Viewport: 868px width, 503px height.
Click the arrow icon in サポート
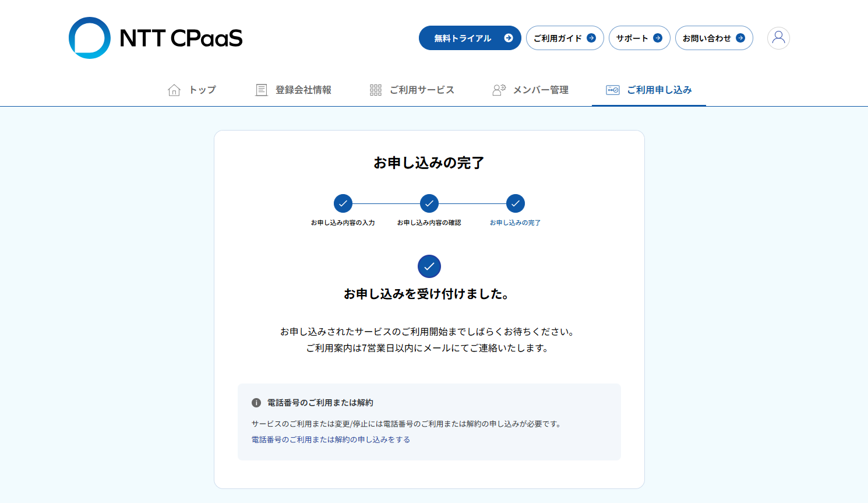click(658, 38)
